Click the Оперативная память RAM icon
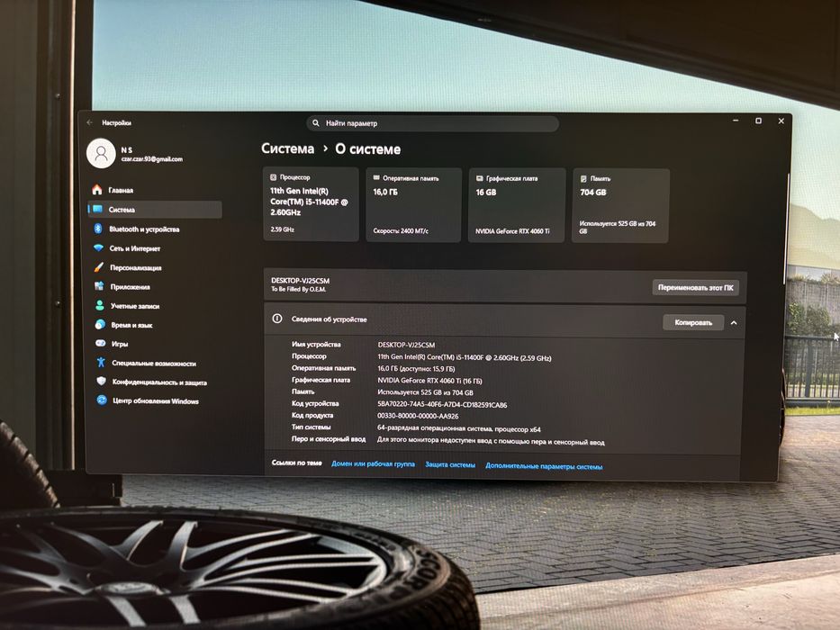This screenshot has height=630, width=840. (376, 178)
